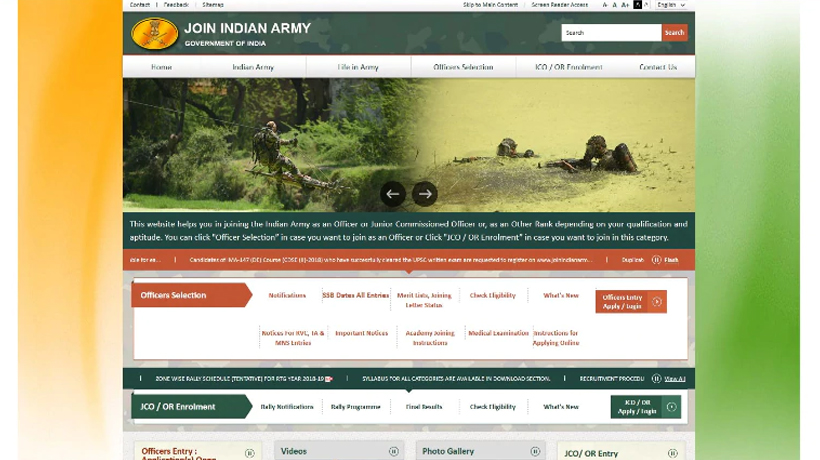Open Officers Selection Notifications link

click(x=287, y=295)
